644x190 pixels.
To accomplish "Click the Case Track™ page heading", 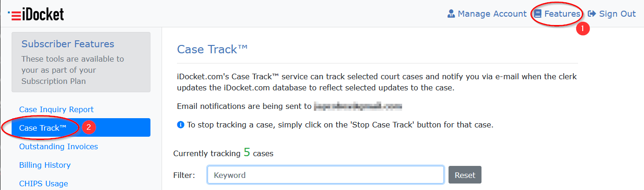I will (213, 50).
